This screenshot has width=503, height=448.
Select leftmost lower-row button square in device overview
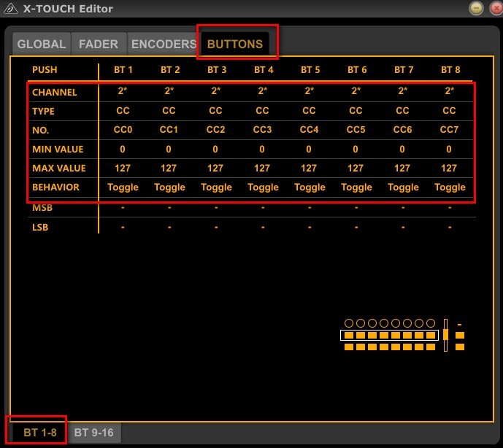(349, 347)
